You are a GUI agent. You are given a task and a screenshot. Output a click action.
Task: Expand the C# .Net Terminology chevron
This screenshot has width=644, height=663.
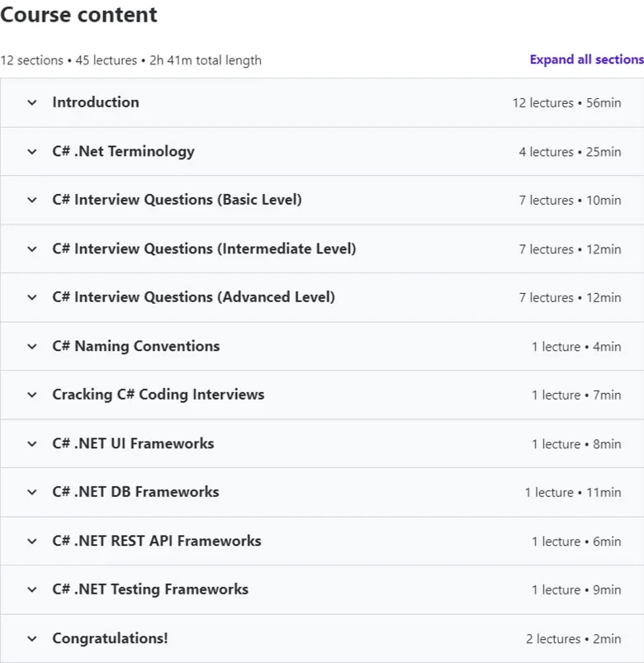coord(31,151)
